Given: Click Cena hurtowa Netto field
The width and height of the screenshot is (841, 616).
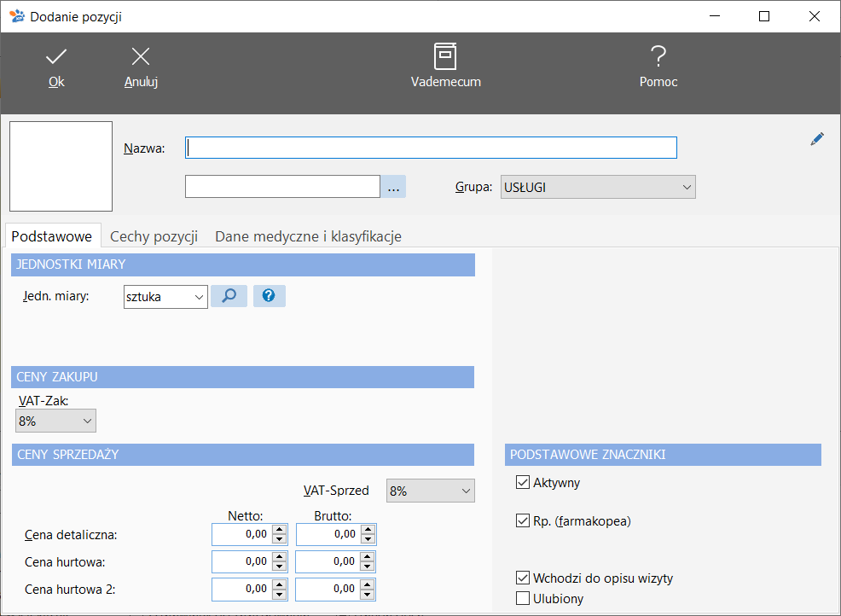Looking at the screenshot, I should [x=242, y=561].
